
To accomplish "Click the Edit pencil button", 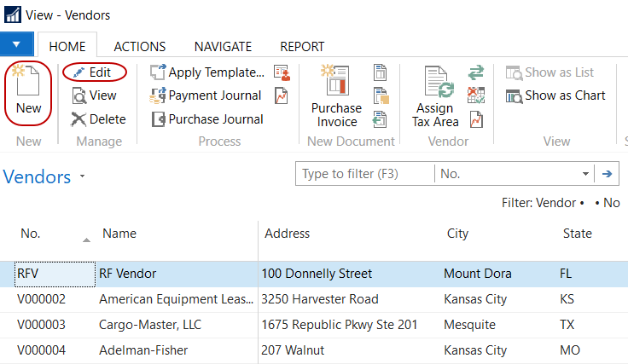I will coord(94,72).
